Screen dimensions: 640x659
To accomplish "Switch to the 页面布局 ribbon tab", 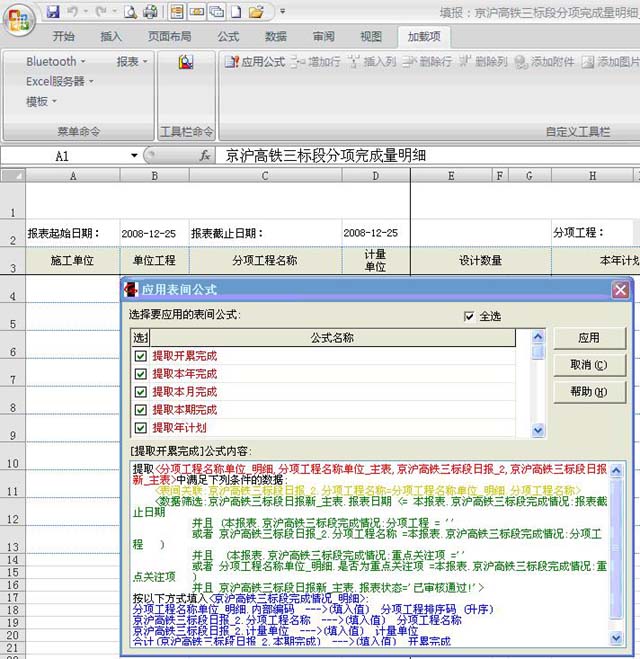I will (x=172, y=37).
